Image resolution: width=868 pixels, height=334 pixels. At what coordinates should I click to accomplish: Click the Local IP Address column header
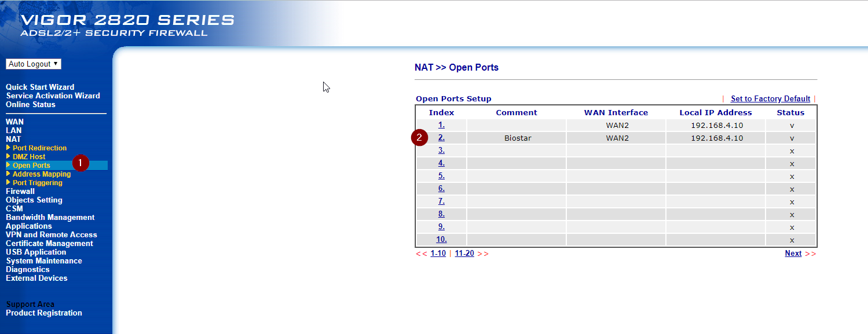click(x=716, y=113)
